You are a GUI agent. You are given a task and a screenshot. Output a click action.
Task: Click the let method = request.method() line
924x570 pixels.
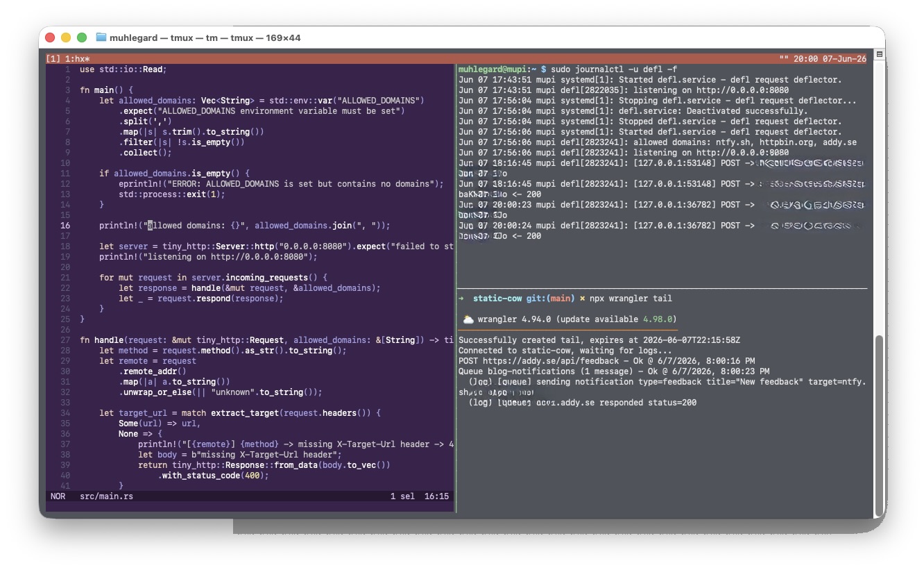tap(223, 351)
